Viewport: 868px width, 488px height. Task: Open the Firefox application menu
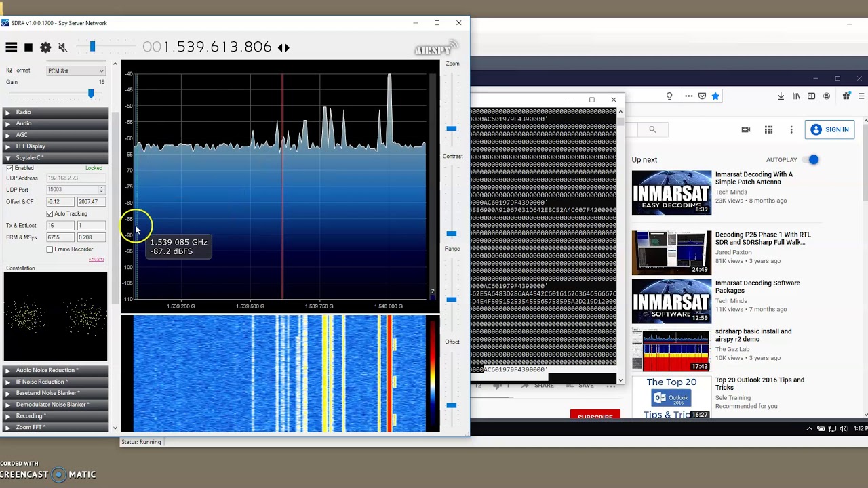tap(861, 96)
